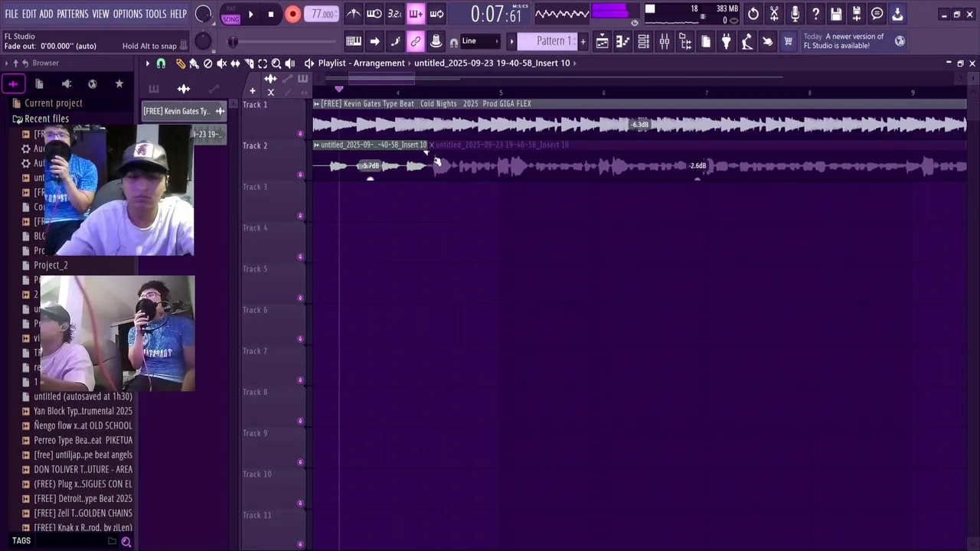Select the slip tool in playlist toolbar

pos(236,64)
